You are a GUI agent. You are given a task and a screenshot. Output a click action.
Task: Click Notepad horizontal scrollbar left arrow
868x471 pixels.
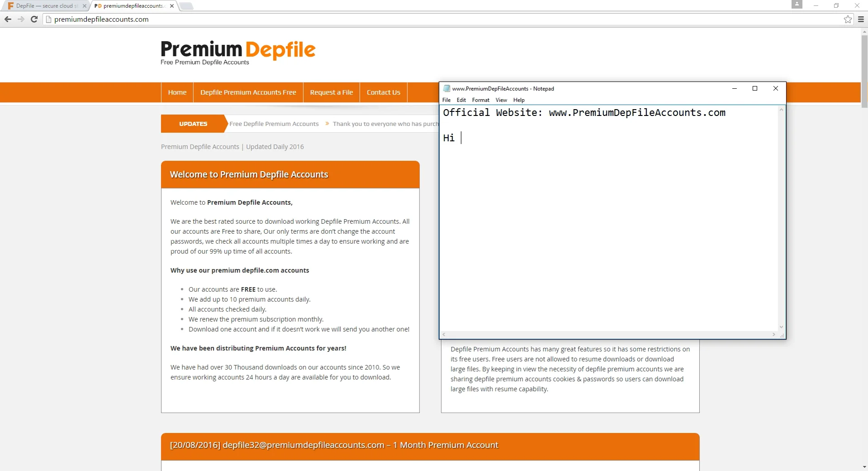pos(444,335)
